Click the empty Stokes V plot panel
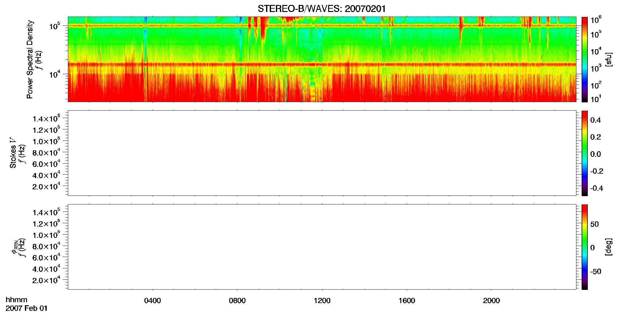644x332 pixels. [322, 153]
